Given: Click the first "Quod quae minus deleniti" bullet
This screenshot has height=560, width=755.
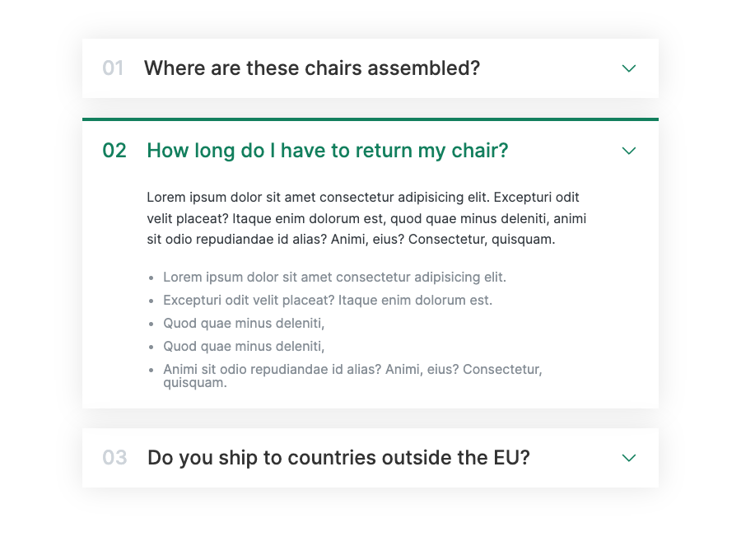Looking at the screenshot, I should pos(244,324).
